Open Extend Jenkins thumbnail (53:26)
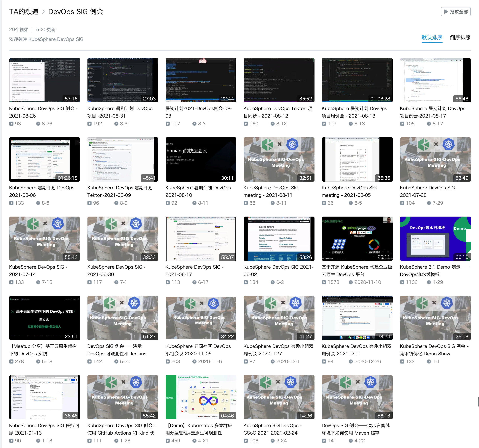The image size is (479, 448). point(279,239)
